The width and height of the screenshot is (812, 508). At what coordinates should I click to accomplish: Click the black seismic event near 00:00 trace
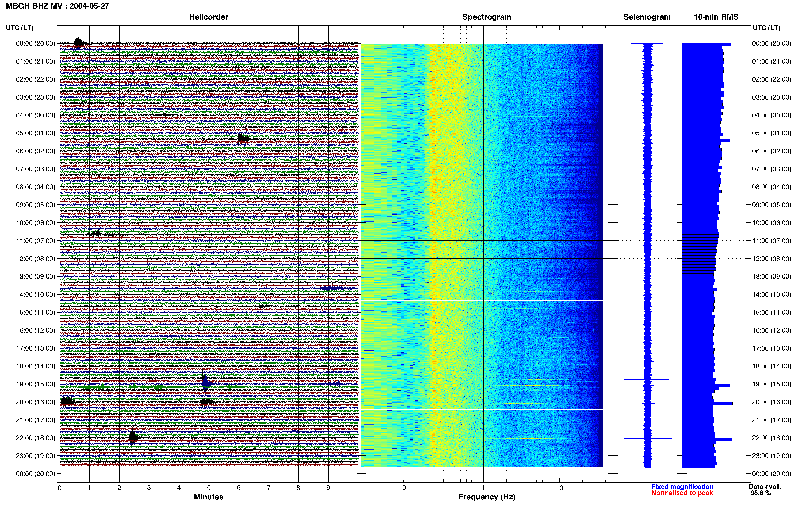(x=79, y=43)
